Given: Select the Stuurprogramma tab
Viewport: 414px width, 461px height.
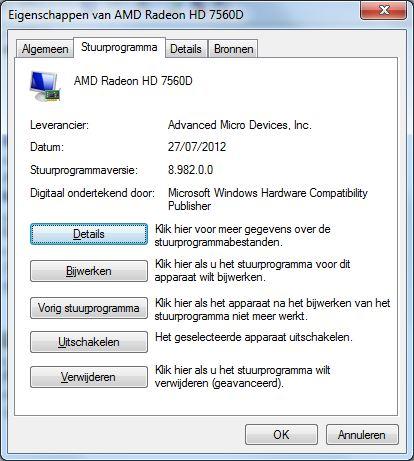Looking at the screenshot, I should (119, 47).
